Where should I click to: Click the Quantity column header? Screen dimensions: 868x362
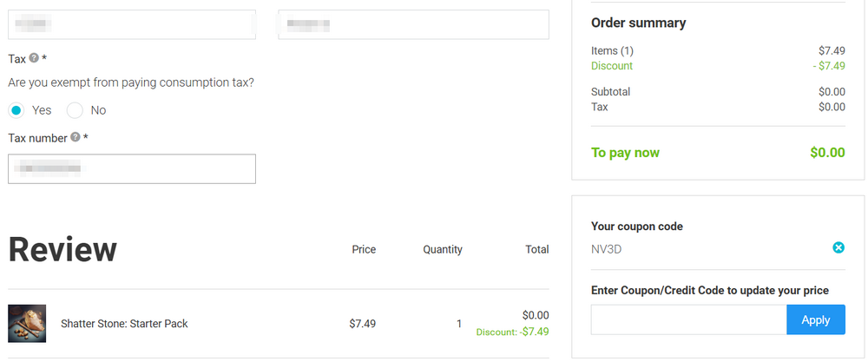pyautogui.click(x=443, y=249)
